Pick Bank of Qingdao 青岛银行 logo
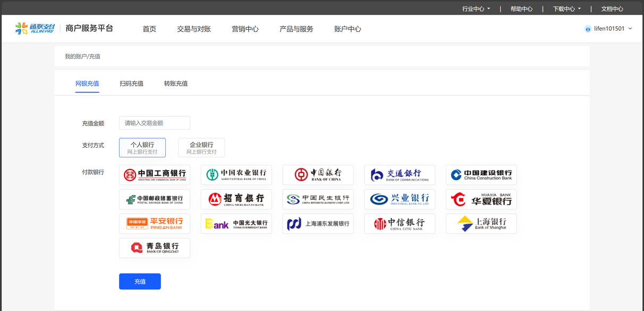This screenshot has width=644, height=311. (155, 248)
